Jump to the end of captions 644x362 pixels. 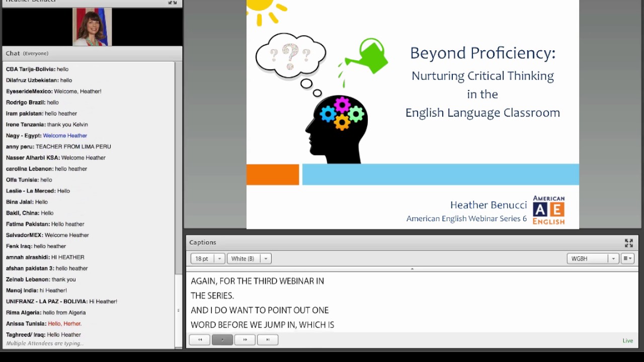click(268, 340)
